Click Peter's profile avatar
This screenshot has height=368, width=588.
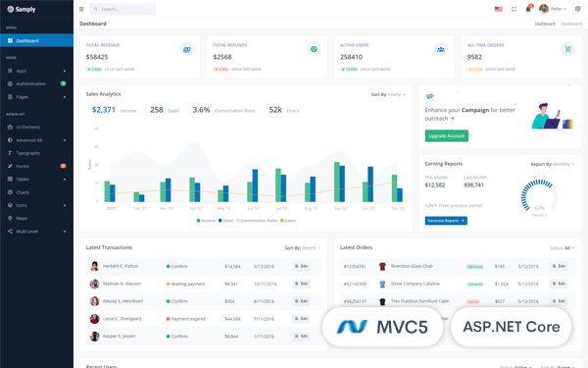pos(544,9)
